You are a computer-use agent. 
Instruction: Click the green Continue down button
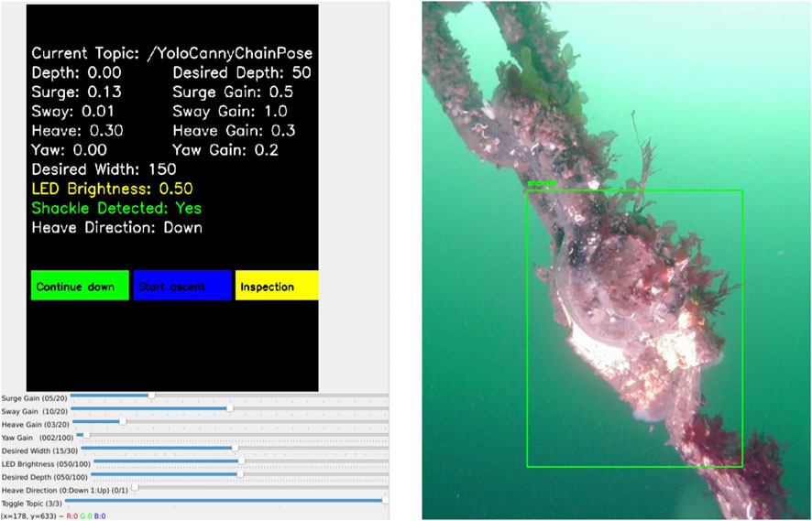[x=79, y=287]
